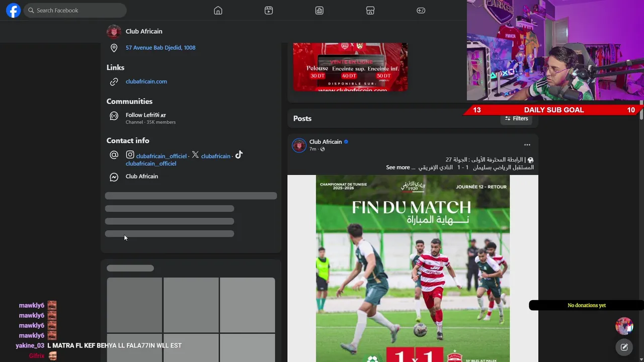Open the Facebook logo home
This screenshot has height=362, width=644.
pos(13,10)
